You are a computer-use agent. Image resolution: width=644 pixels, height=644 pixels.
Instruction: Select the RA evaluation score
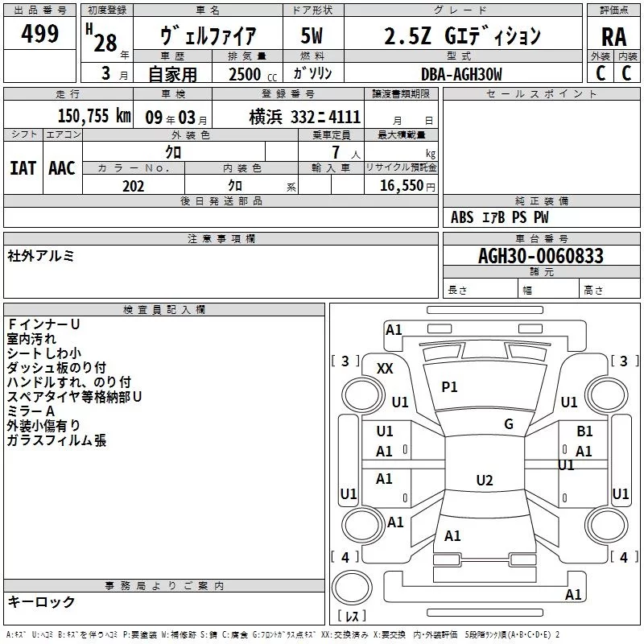click(x=613, y=37)
